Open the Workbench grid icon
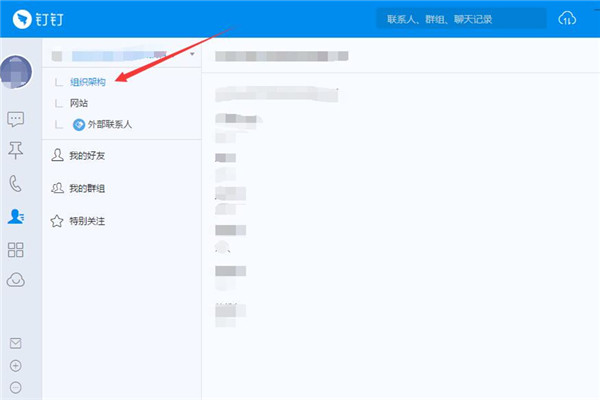This screenshot has width=600, height=400. tap(16, 249)
